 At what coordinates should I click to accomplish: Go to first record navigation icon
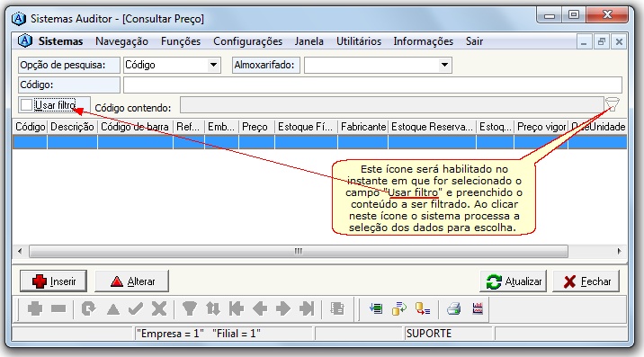point(237,308)
